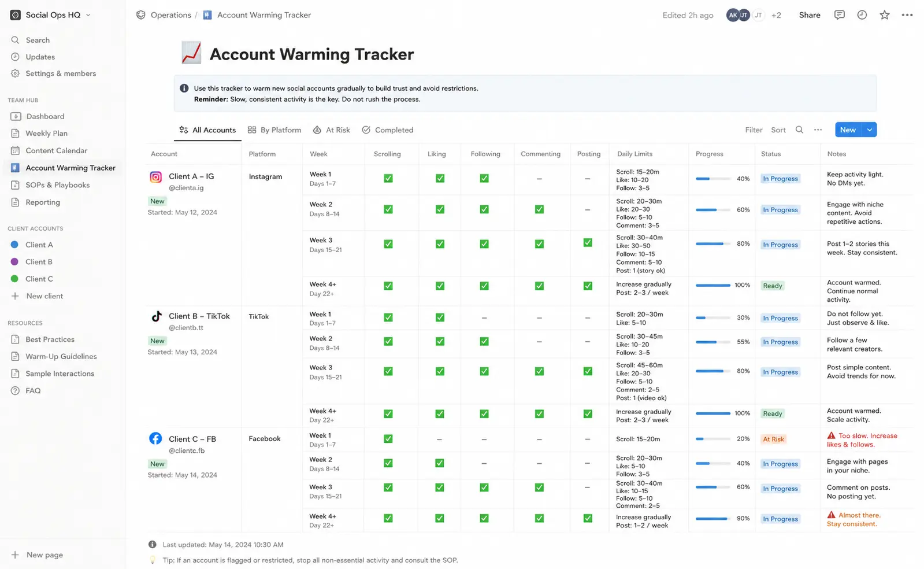924x569 pixels.
Task: Star this page as favorite
Action: (884, 15)
